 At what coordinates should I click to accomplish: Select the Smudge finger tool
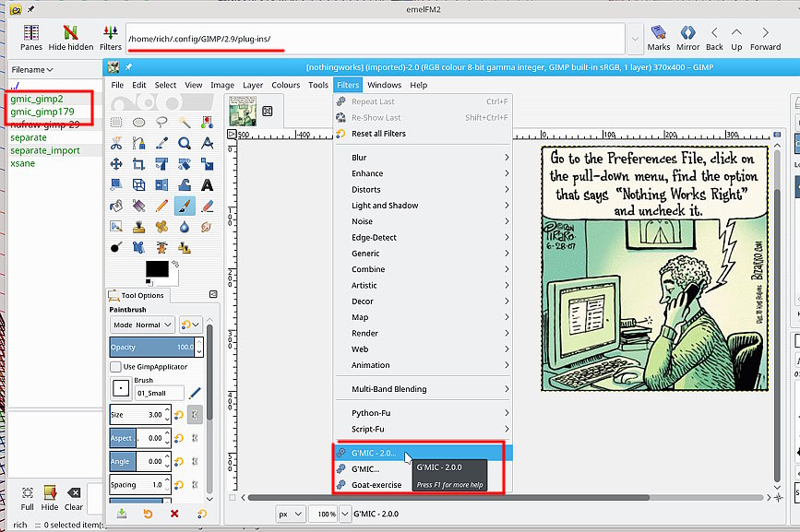(207, 227)
